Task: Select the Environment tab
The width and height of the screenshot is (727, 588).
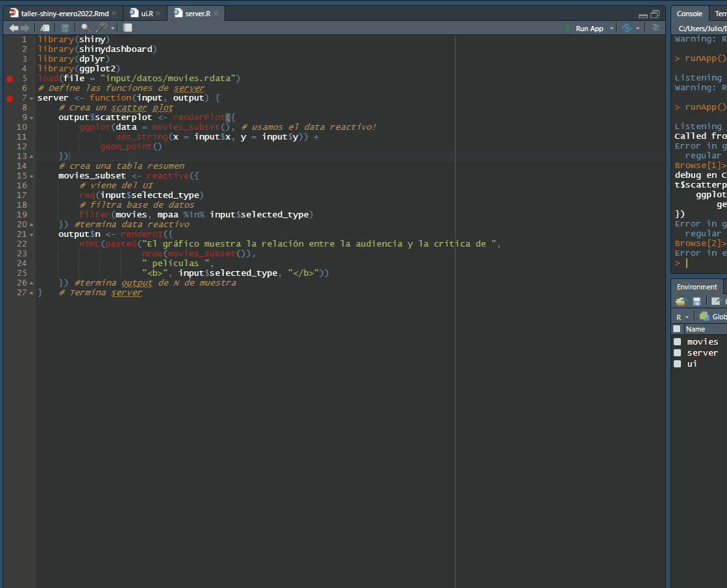Action: [697, 287]
